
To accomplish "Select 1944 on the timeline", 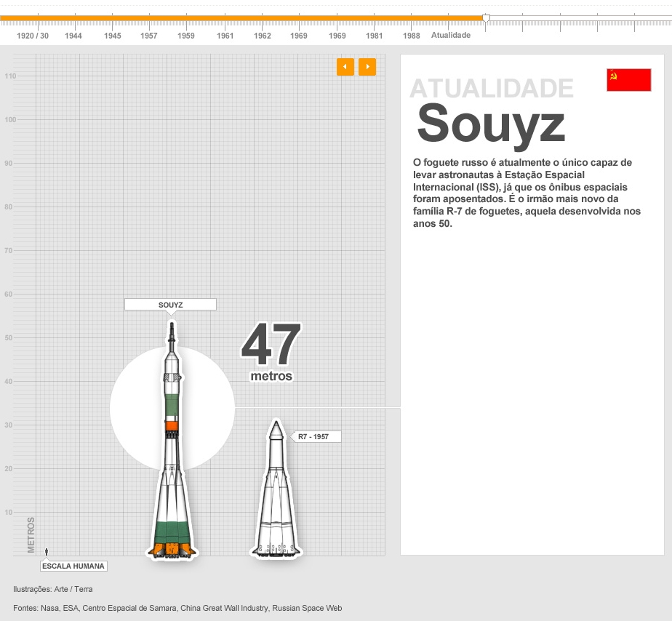I will click(73, 36).
